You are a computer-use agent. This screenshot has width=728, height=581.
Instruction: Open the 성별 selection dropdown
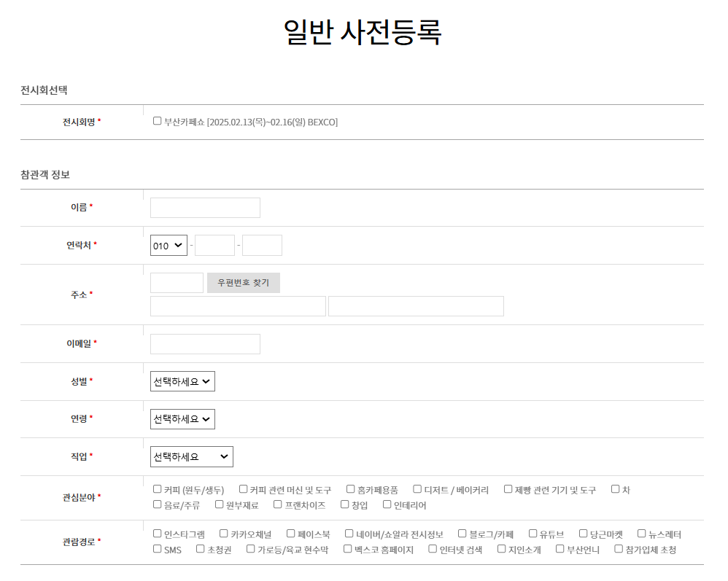182,381
